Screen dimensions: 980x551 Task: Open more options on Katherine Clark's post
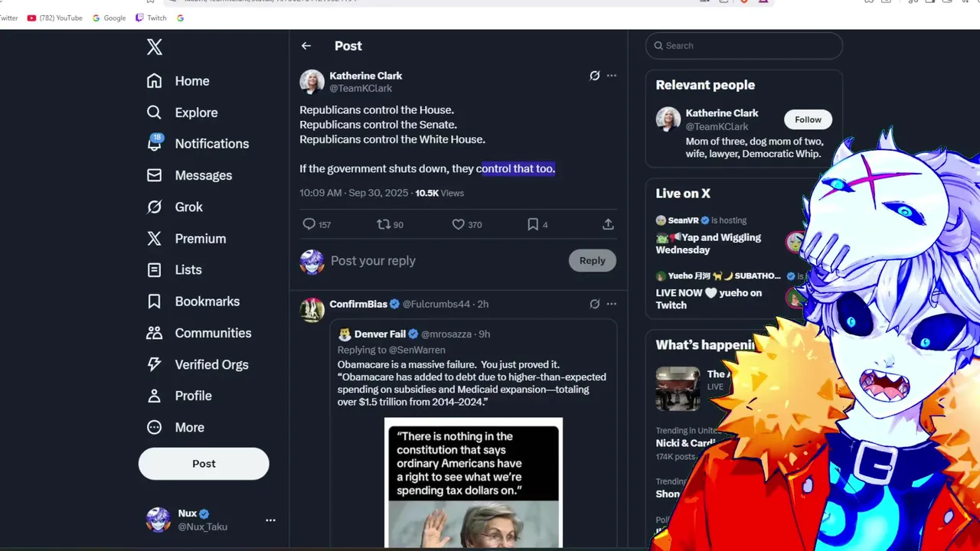pyautogui.click(x=612, y=76)
